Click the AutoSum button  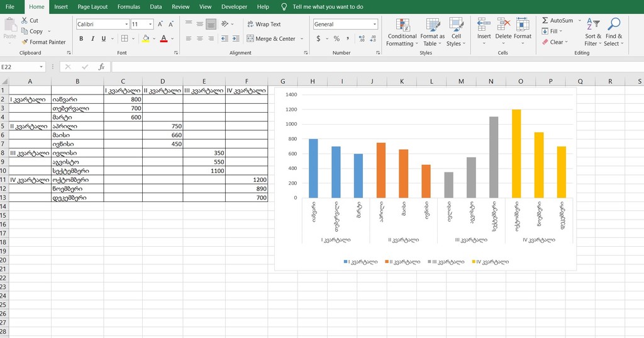pos(557,20)
